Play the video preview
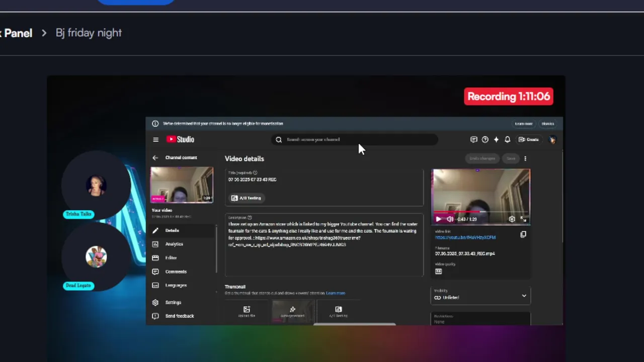The width and height of the screenshot is (644, 362). tap(438, 219)
